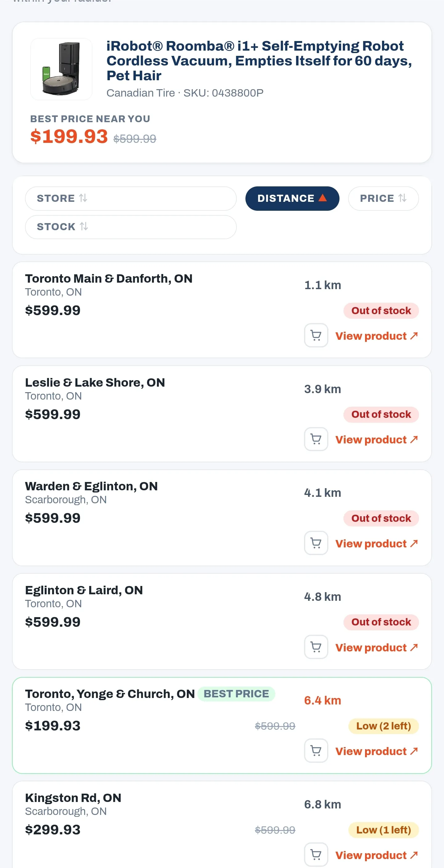
Task: Add Yonge & Church best price item to cart
Action: 316,751
